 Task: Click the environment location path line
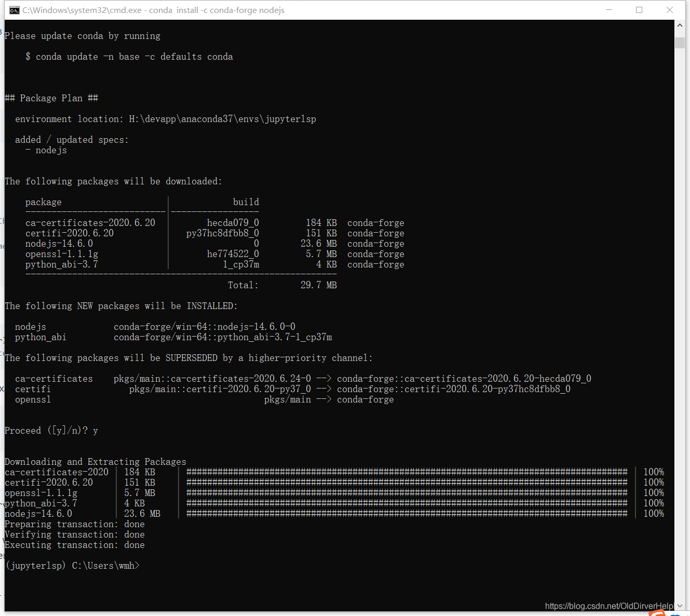tap(166, 119)
